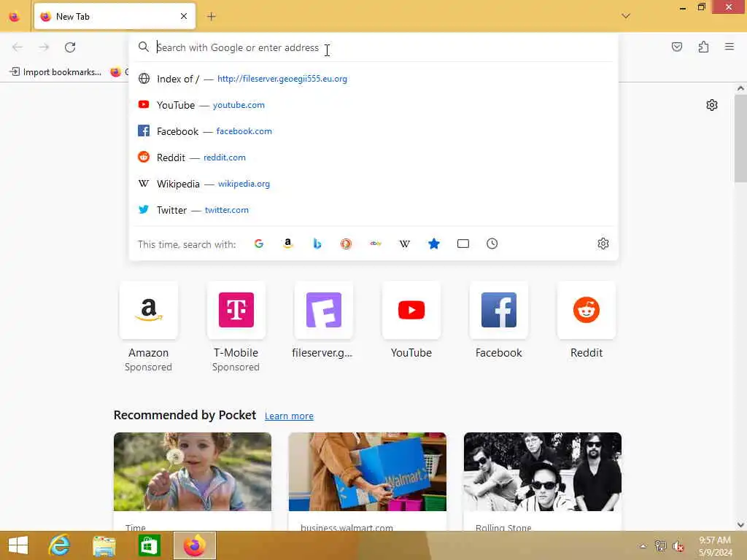Search this time with Google icon

click(259, 244)
